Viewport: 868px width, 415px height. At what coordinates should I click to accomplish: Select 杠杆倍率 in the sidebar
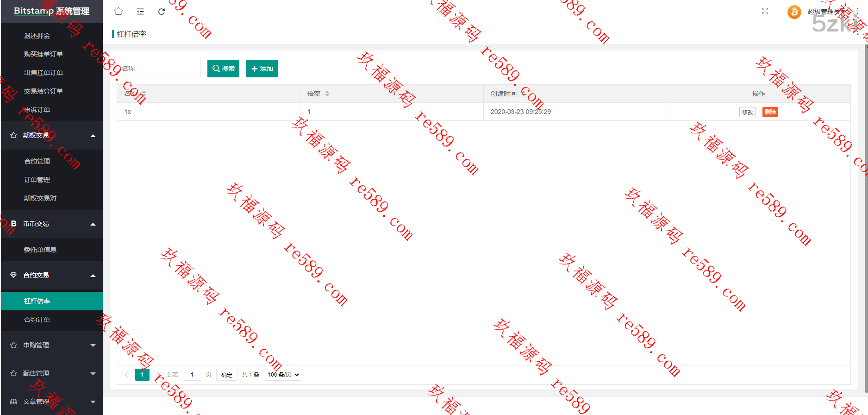[52, 301]
